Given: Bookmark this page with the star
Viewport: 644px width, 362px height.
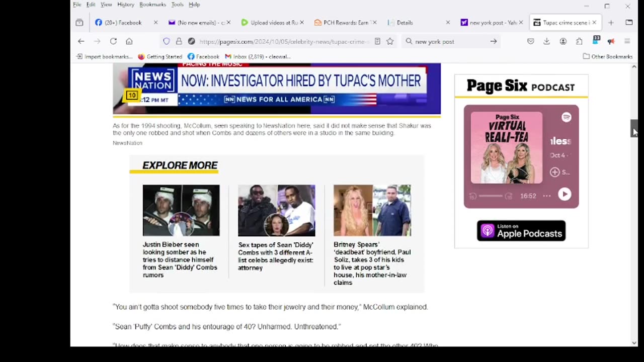Looking at the screenshot, I should [390, 41].
